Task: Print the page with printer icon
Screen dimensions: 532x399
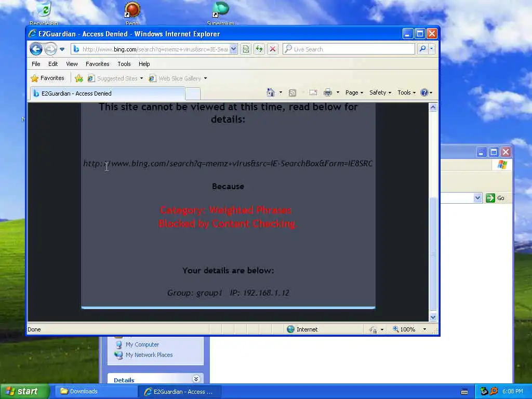Action: 328,92
